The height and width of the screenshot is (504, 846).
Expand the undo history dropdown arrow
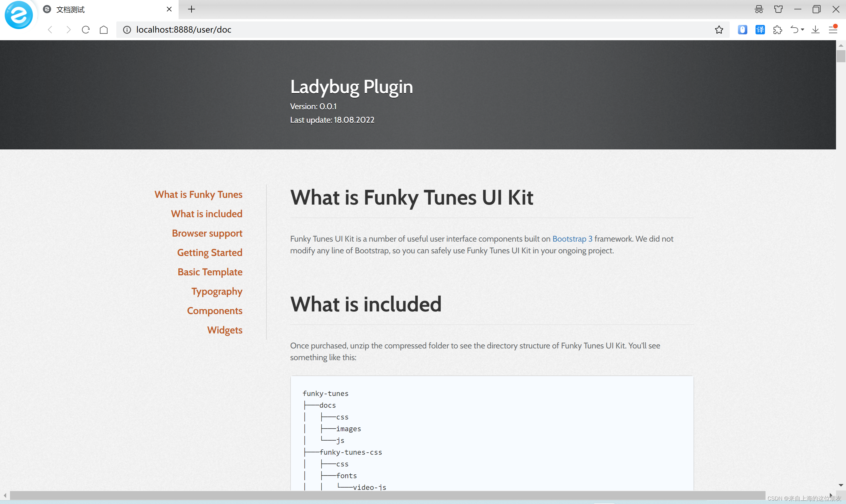[x=803, y=30]
